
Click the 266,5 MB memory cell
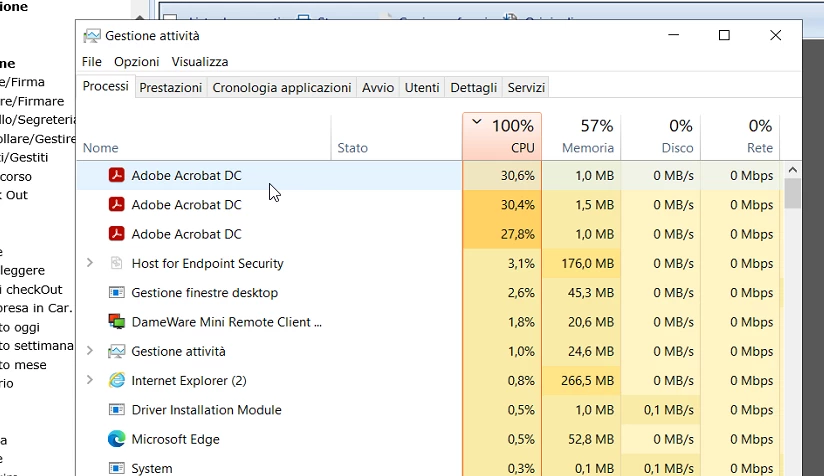581,380
